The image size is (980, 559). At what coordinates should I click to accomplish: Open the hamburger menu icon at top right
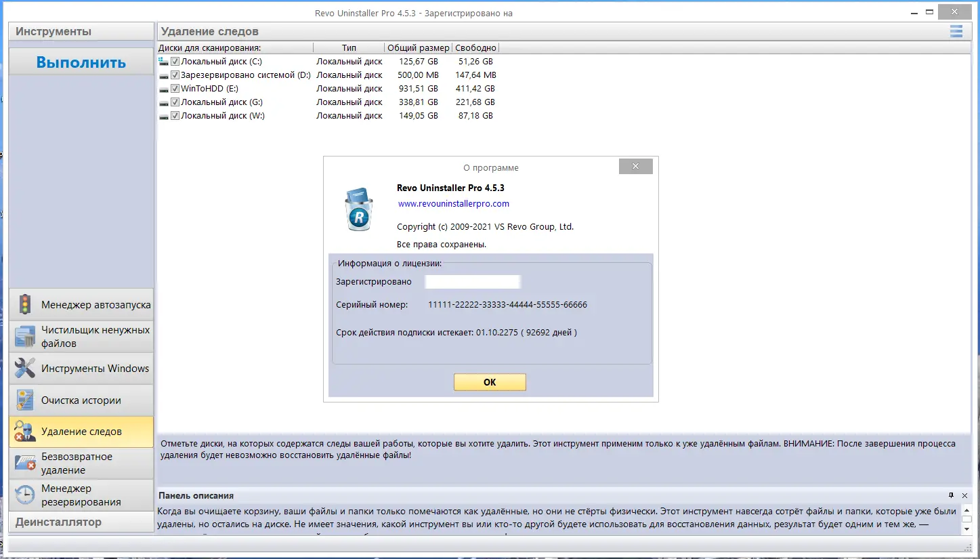coord(956,31)
